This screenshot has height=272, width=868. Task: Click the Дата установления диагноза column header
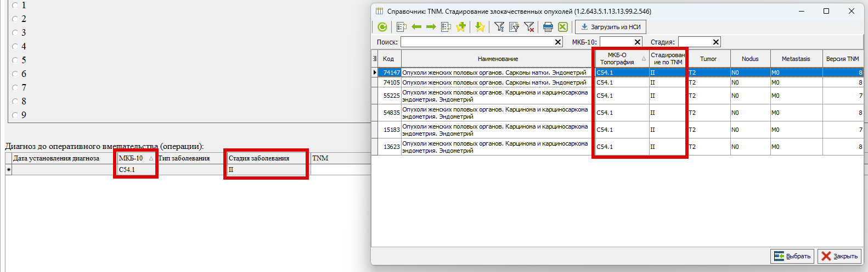pyautogui.click(x=64, y=158)
